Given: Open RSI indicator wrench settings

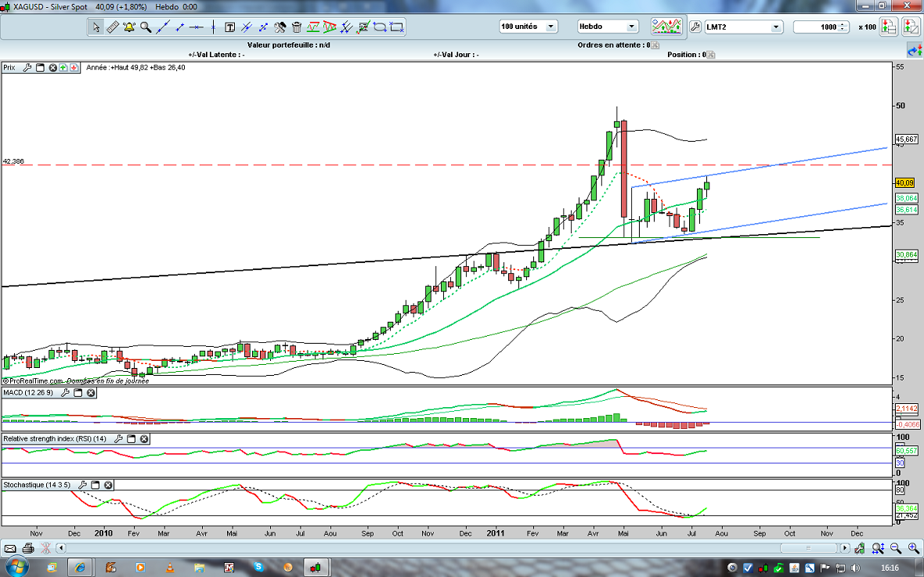Looking at the screenshot, I should click(119, 439).
